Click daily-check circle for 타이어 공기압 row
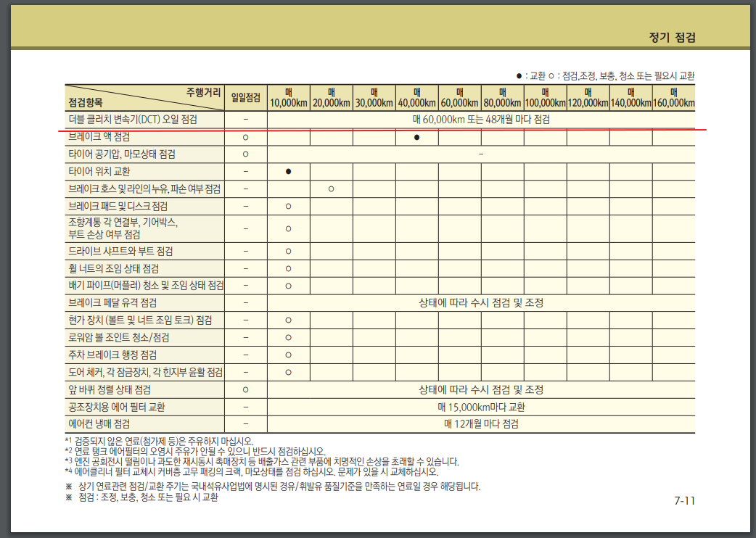Image resolution: width=756 pixels, height=538 pixels. tap(245, 154)
